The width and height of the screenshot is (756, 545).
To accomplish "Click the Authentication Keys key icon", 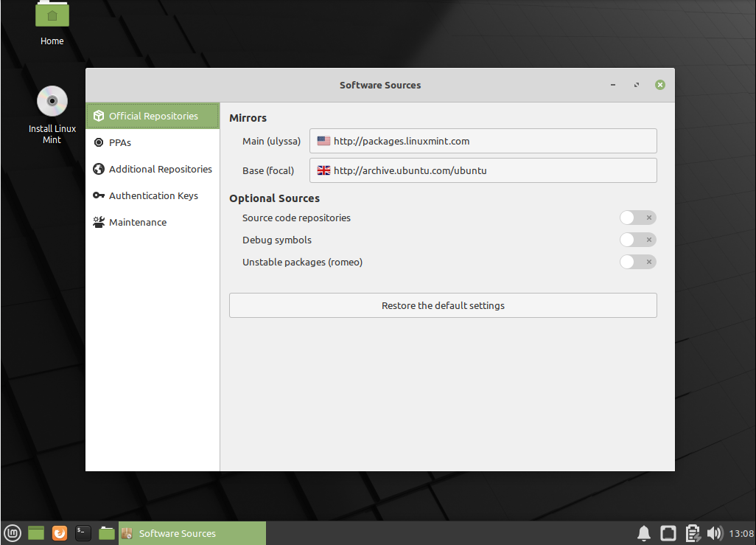I will 99,195.
